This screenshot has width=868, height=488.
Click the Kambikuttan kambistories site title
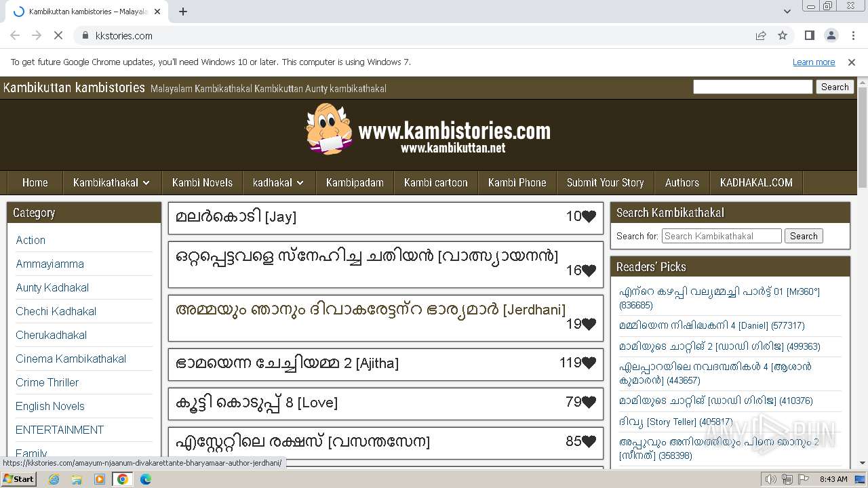74,87
